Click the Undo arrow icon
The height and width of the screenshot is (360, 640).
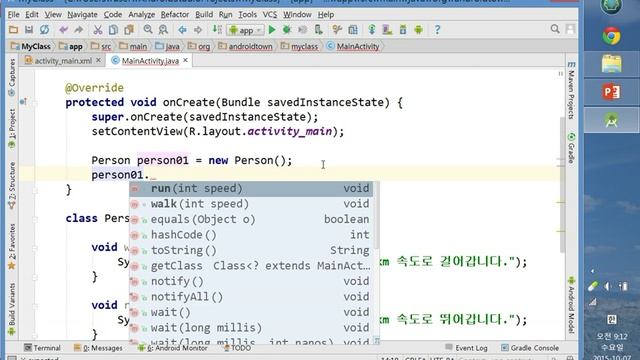pyautogui.click(x=63, y=30)
